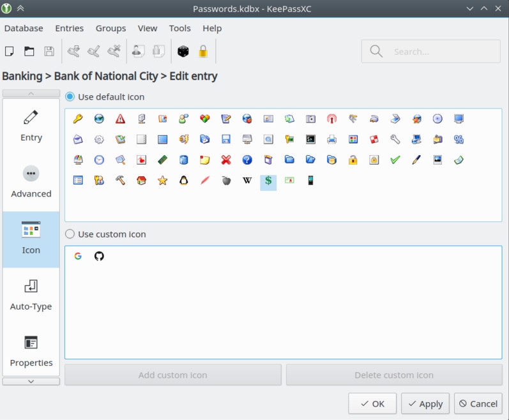Choose the blue monitor icon
509x420 pixels.
click(x=459, y=119)
